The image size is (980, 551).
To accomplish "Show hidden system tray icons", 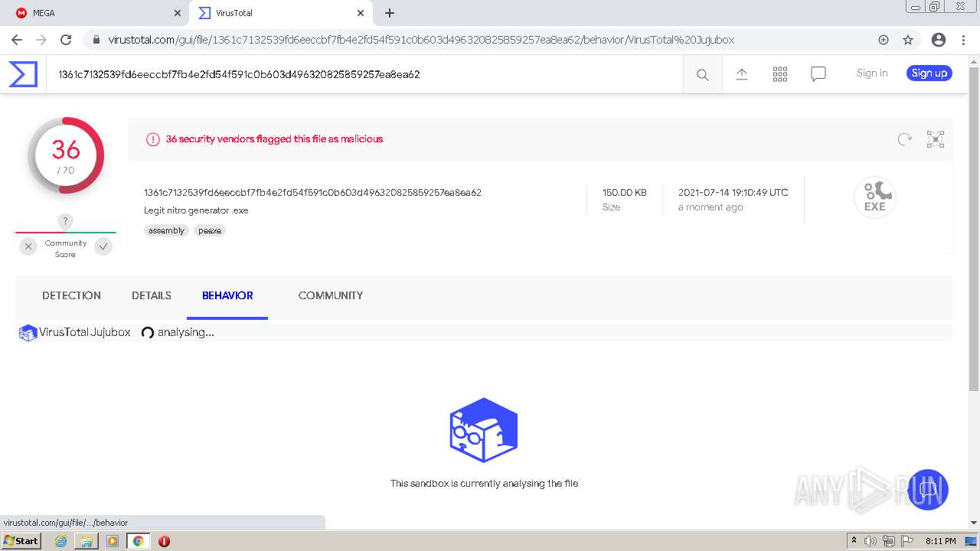I will (x=854, y=541).
